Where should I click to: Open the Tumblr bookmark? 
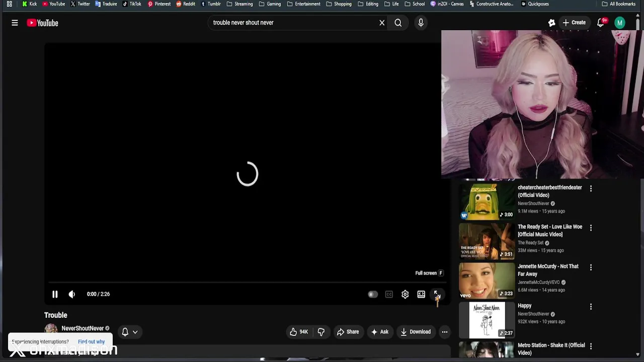(210, 4)
